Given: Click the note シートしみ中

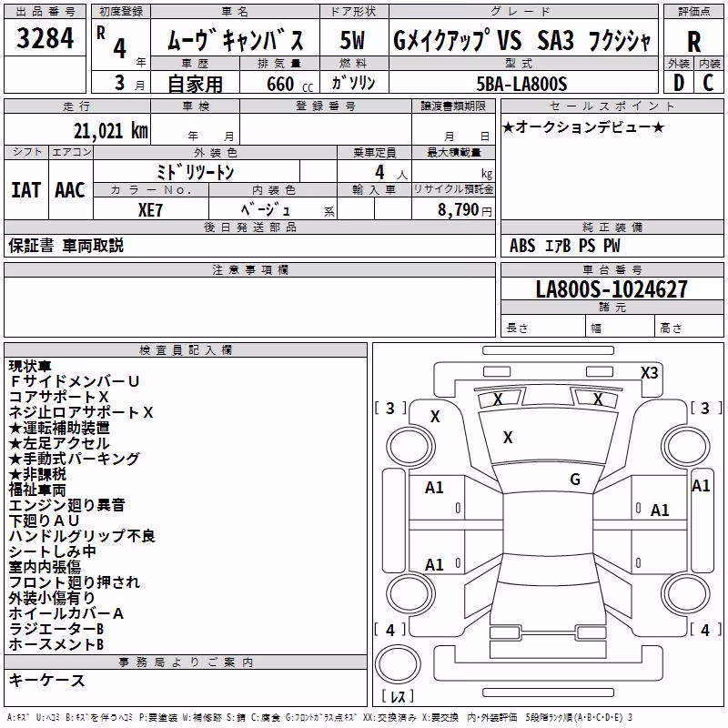Looking at the screenshot, I should (x=52, y=551).
